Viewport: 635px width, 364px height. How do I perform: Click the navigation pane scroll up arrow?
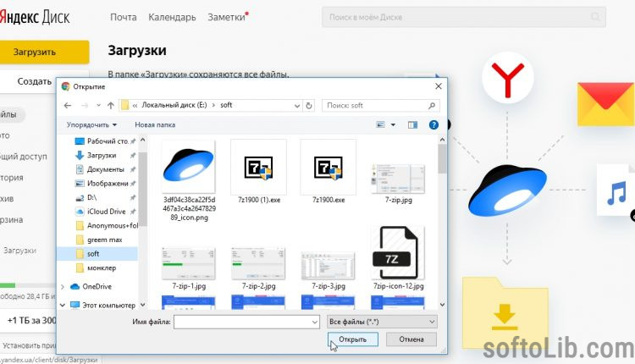pos(142,140)
